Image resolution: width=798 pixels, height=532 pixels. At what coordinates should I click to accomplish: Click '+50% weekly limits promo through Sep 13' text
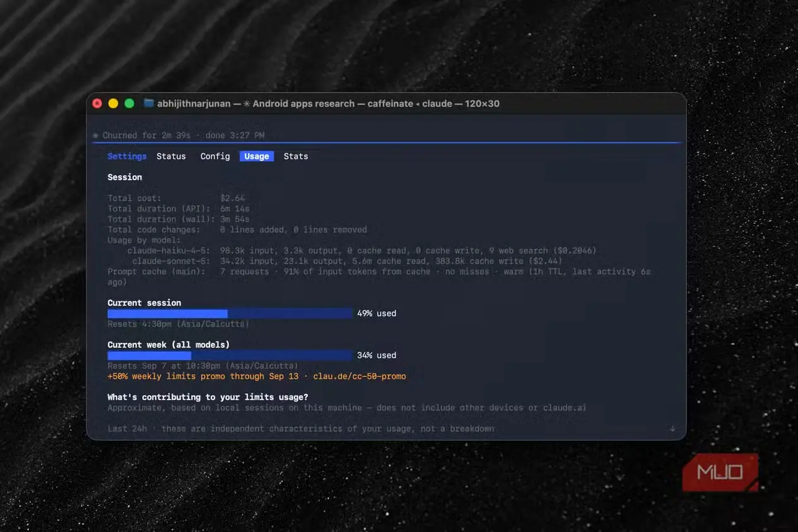click(x=203, y=376)
